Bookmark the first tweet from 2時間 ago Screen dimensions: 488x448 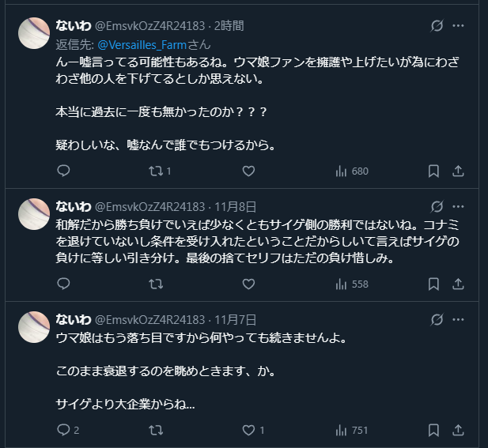coord(433,171)
